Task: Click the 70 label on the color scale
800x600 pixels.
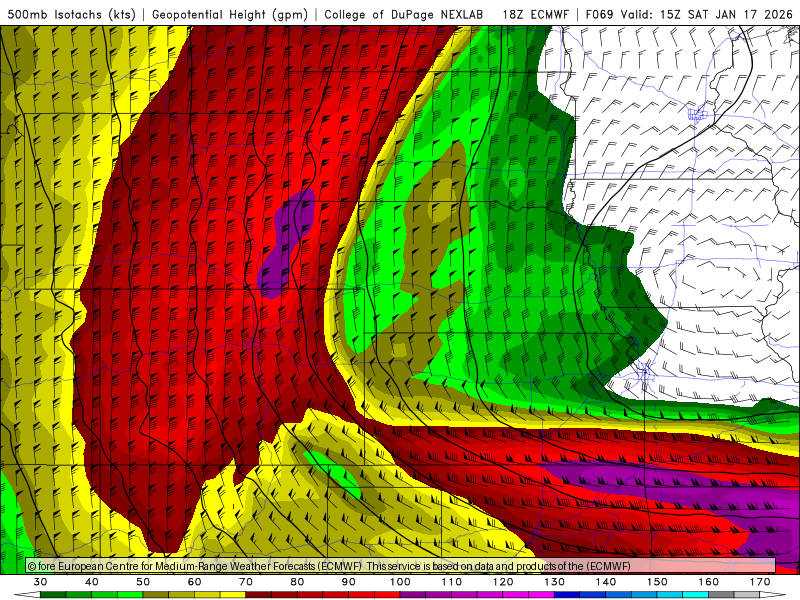Action: pos(246,582)
